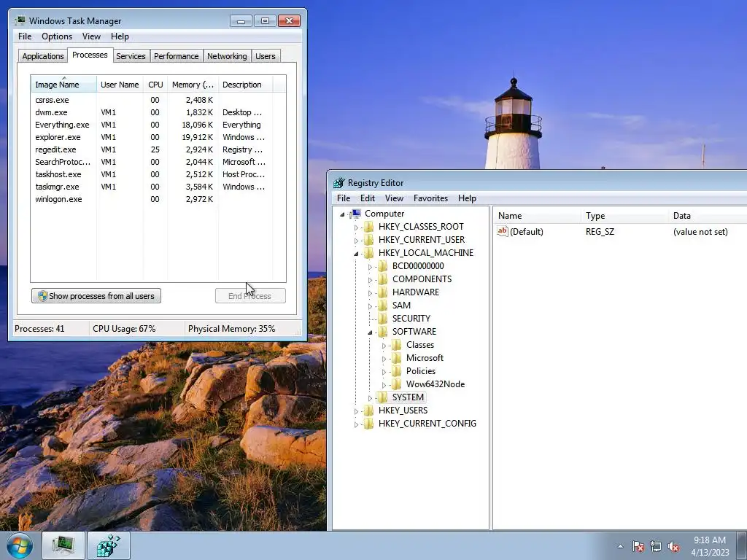Viewport: 747px width, 560px height.
Task: Expand the HARDWARE key arrow
Action: click(x=370, y=293)
